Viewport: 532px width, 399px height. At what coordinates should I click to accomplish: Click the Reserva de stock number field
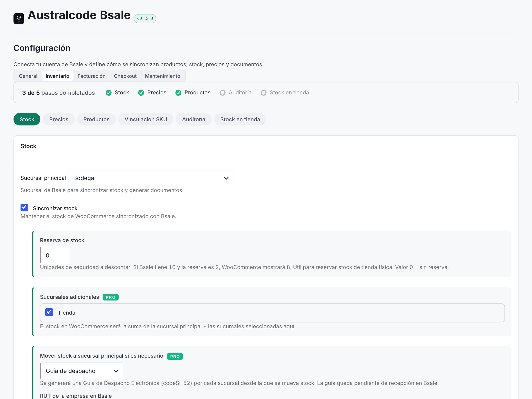pyautogui.click(x=55, y=255)
